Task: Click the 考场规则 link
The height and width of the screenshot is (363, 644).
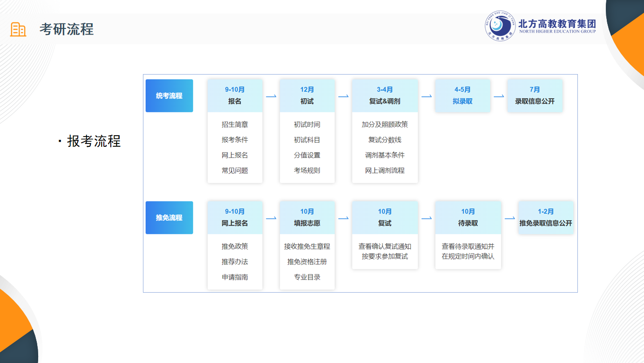Action: tap(307, 171)
